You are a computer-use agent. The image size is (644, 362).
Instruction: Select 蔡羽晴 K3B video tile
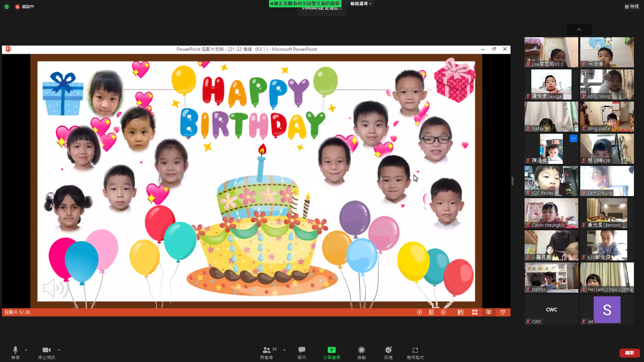(607, 149)
